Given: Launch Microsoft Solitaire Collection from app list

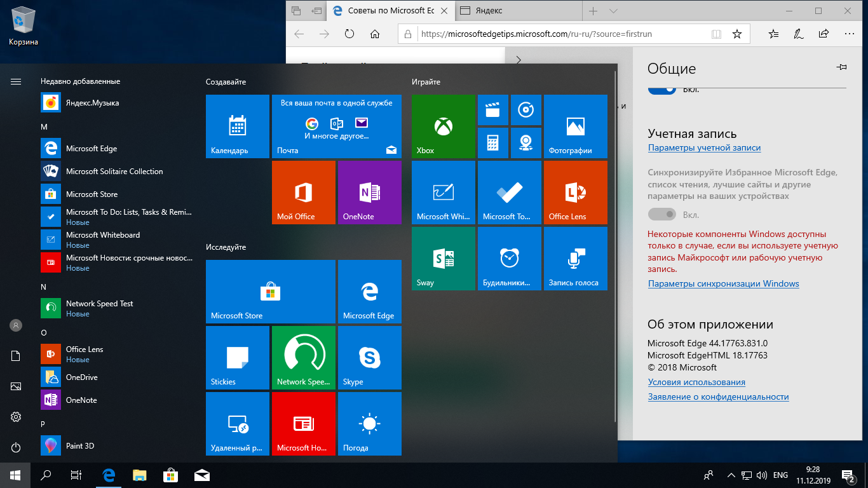Looking at the screenshot, I should tap(117, 172).
